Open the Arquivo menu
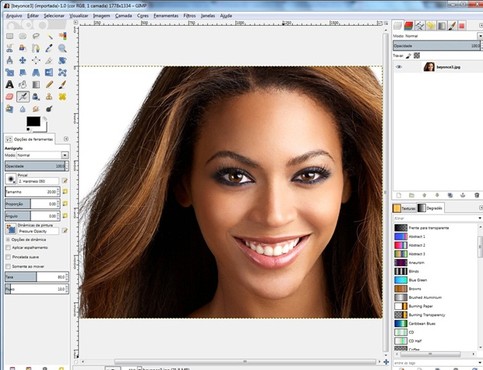This screenshot has width=483, height=370. click(x=14, y=16)
